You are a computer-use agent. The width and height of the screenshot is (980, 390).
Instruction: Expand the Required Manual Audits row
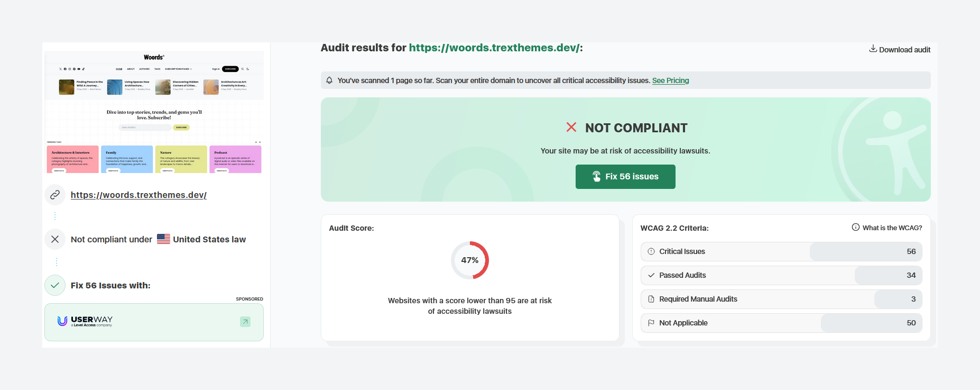tap(781, 299)
